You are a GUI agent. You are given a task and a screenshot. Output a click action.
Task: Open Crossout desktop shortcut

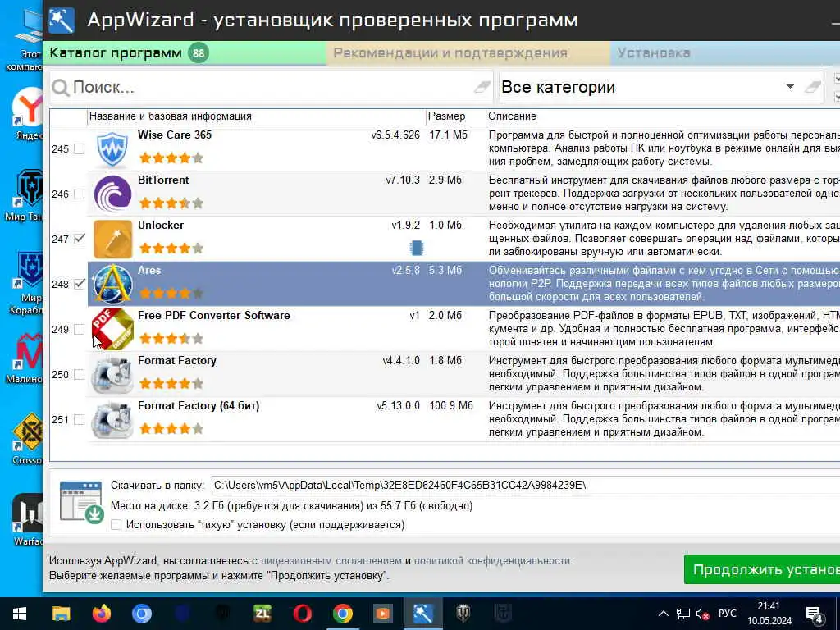coord(28,438)
